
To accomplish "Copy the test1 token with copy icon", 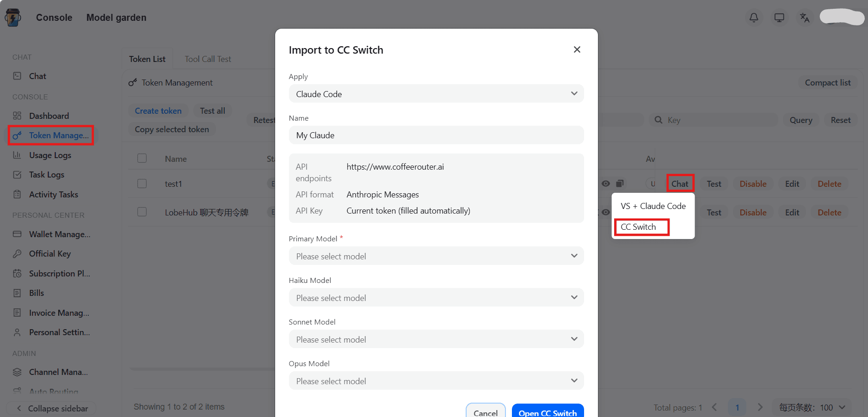I will [620, 184].
